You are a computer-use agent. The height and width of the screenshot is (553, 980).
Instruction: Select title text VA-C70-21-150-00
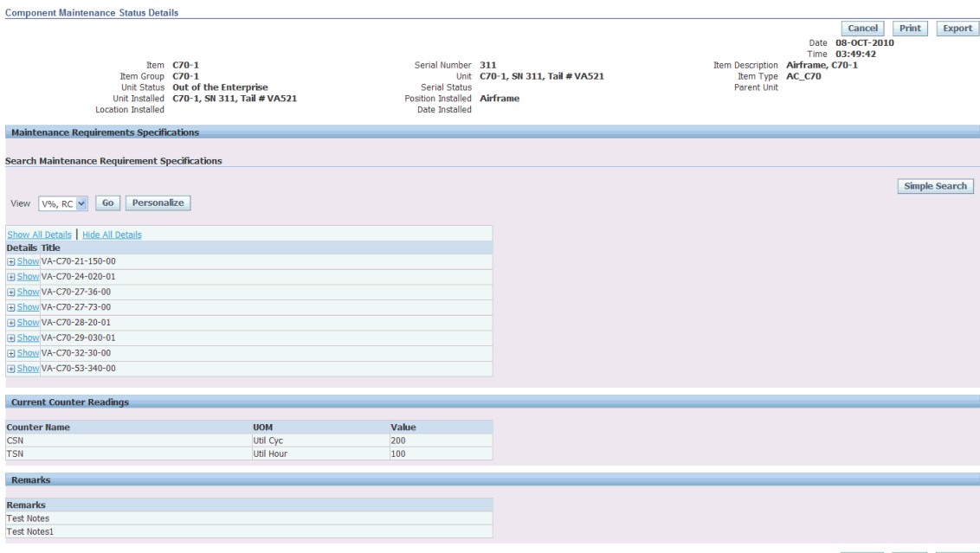[x=78, y=261]
